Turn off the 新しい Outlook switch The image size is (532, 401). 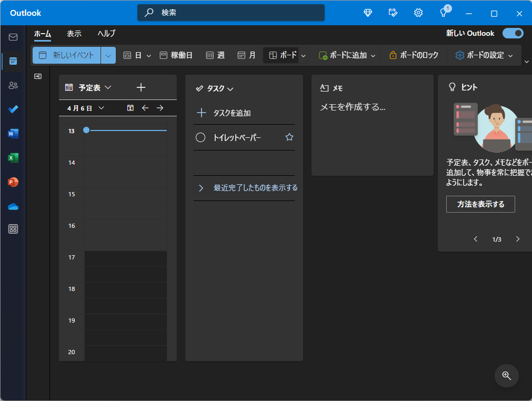(x=513, y=33)
